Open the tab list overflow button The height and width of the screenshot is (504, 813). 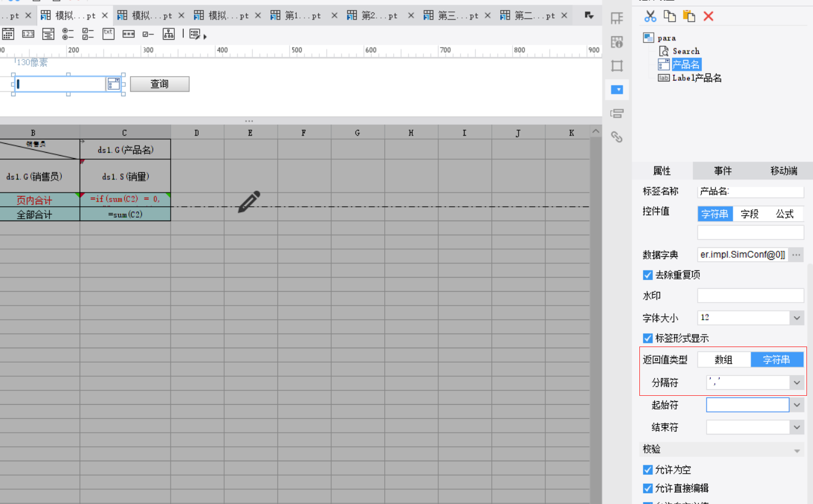pyautogui.click(x=589, y=15)
